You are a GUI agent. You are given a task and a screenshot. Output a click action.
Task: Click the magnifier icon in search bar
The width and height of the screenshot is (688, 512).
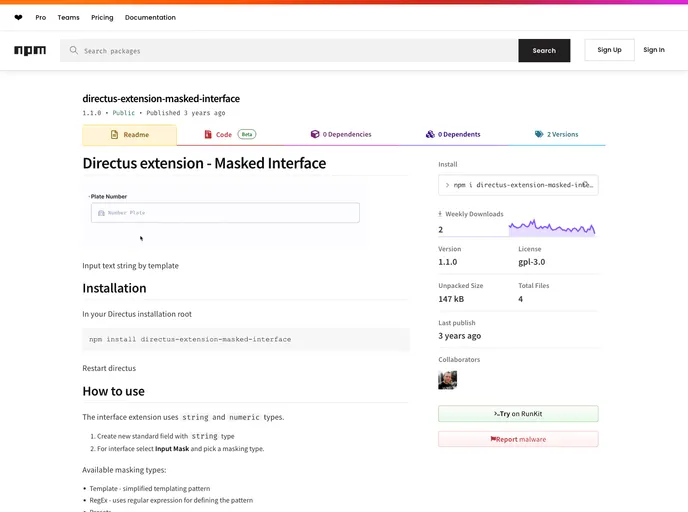pos(74,50)
